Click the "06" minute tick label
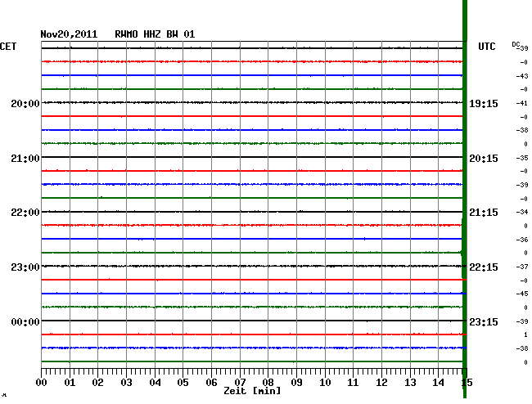The height and width of the screenshot is (404, 532). coord(211,383)
